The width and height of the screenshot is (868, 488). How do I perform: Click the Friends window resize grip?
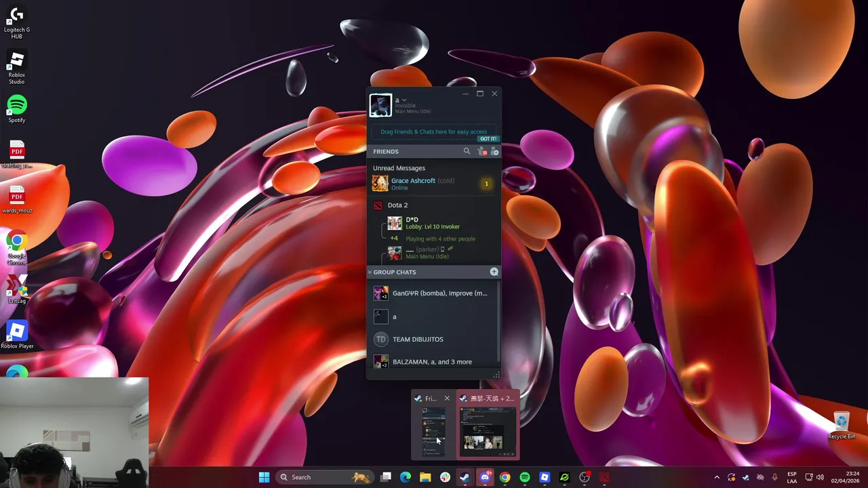[x=497, y=375]
